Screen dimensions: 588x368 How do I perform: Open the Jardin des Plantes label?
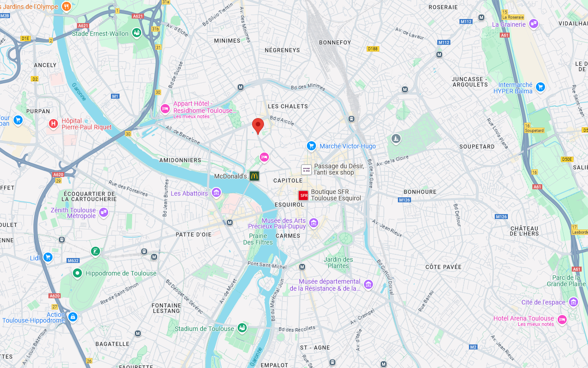(x=339, y=263)
